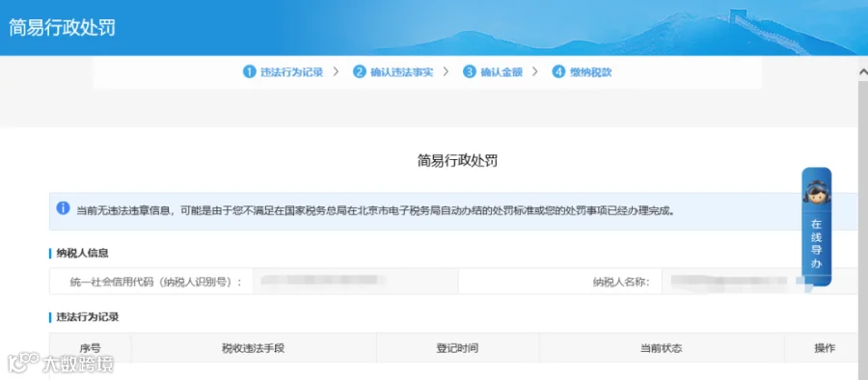Click the arrow after 确认违法事实 step

point(446,72)
